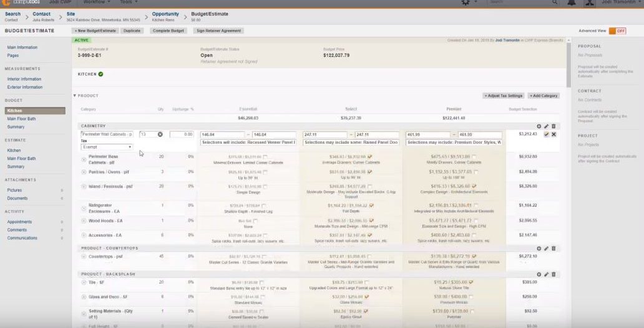
Task: Delete the Cabinetry category with trash icon
Action: (x=554, y=126)
